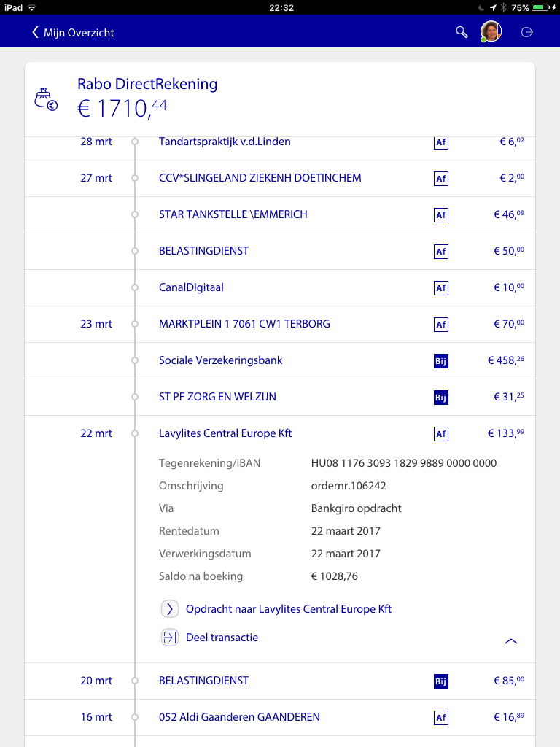Tap Bij badge on Sociale Verzekeringsbank row
560x747 pixels.
[440, 361]
